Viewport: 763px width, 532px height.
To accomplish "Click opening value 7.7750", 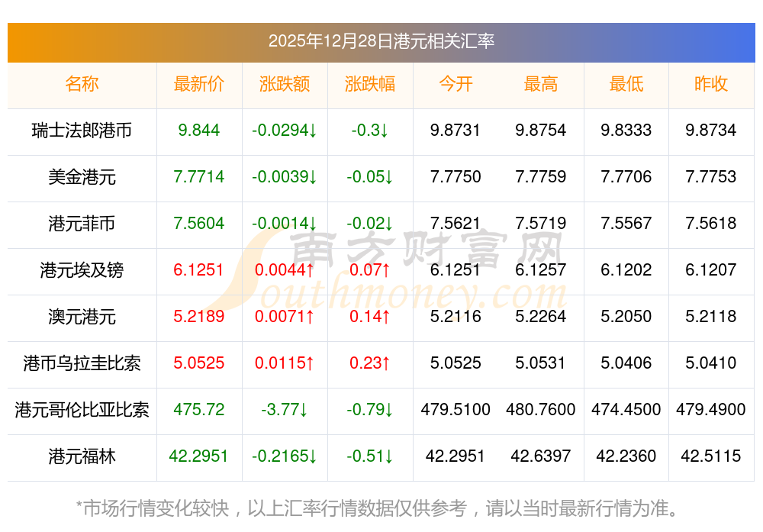I will (456, 176).
